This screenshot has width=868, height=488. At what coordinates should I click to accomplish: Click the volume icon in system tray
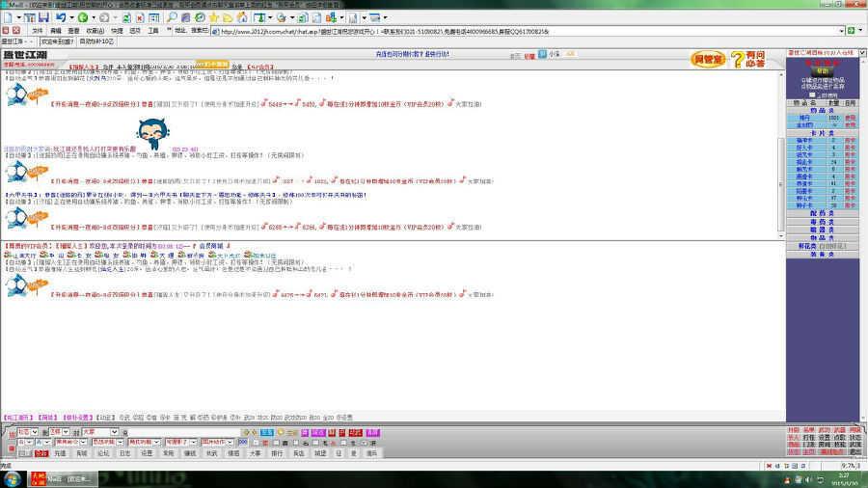pos(809,479)
